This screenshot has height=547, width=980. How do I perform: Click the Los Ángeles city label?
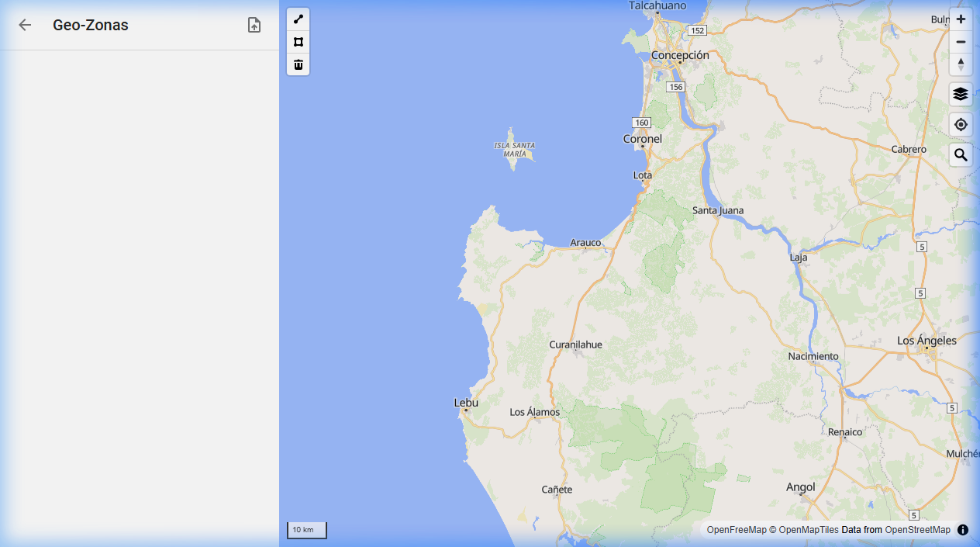[927, 341]
